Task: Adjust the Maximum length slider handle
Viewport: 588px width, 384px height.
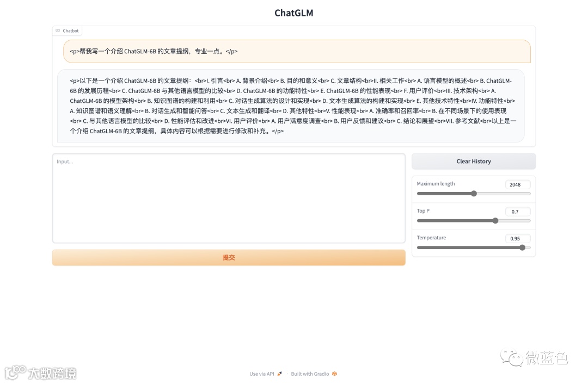Action: (x=474, y=194)
